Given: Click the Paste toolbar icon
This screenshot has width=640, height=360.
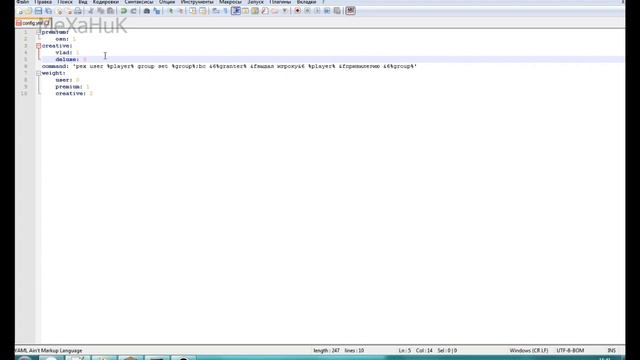Looking at the screenshot, I should point(110,11).
